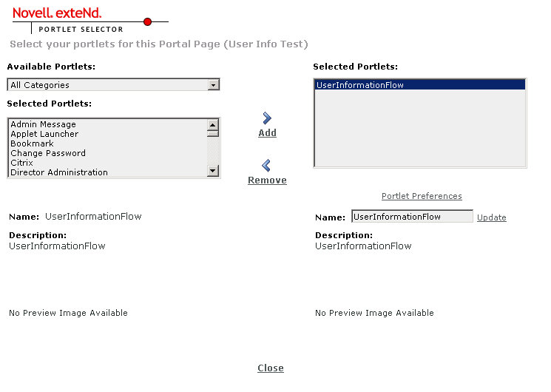
Task: Open Portlet Preferences link
Action: pyautogui.click(x=422, y=197)
